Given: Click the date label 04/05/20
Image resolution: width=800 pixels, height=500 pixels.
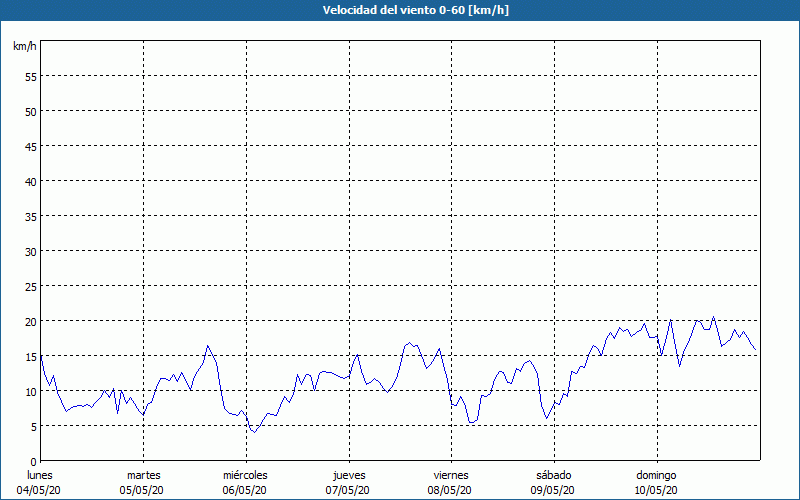Looking at the screenshot, I should [x=39, y=490].
